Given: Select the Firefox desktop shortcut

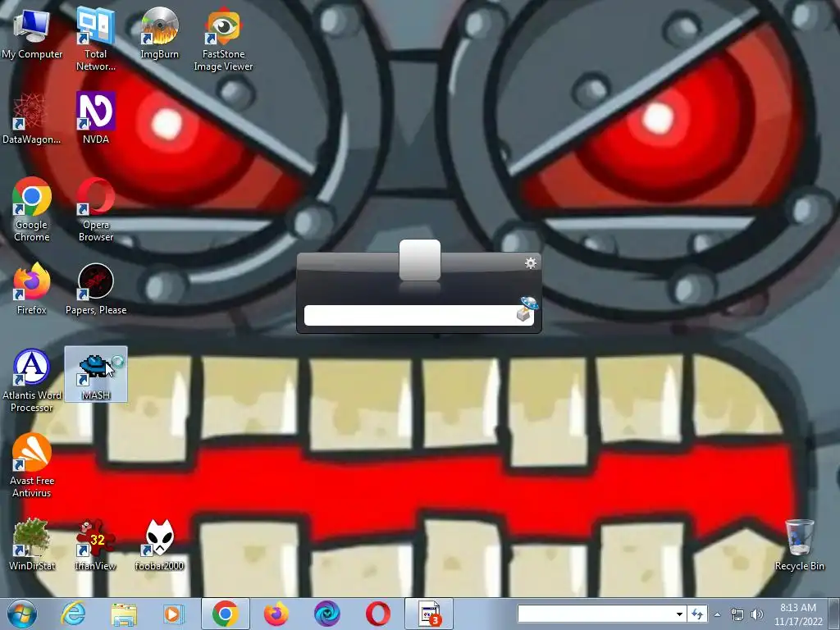Looking at the screenshot, I should pyautogui.click(x=32, y=288).
